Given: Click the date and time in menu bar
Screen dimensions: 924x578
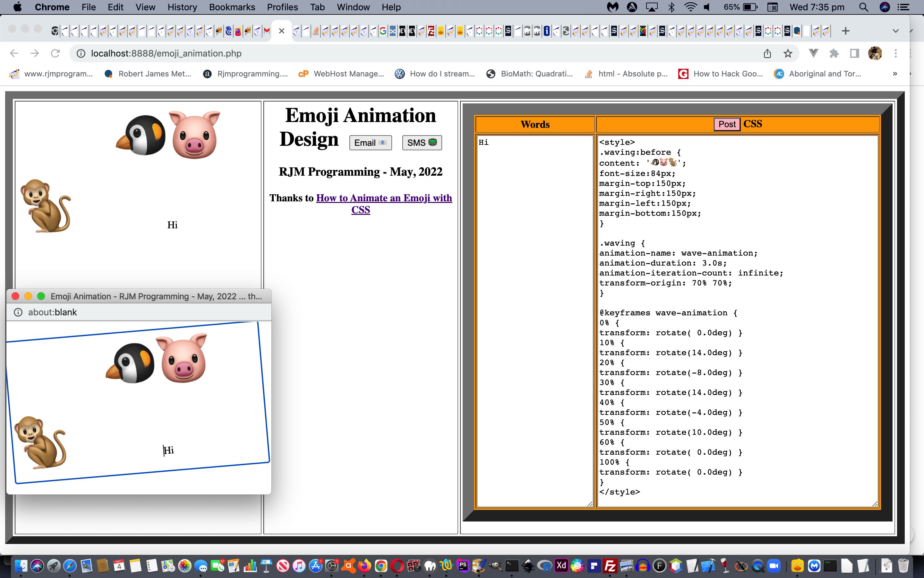Looking at the screenshot, I should [x=817, y=7].
